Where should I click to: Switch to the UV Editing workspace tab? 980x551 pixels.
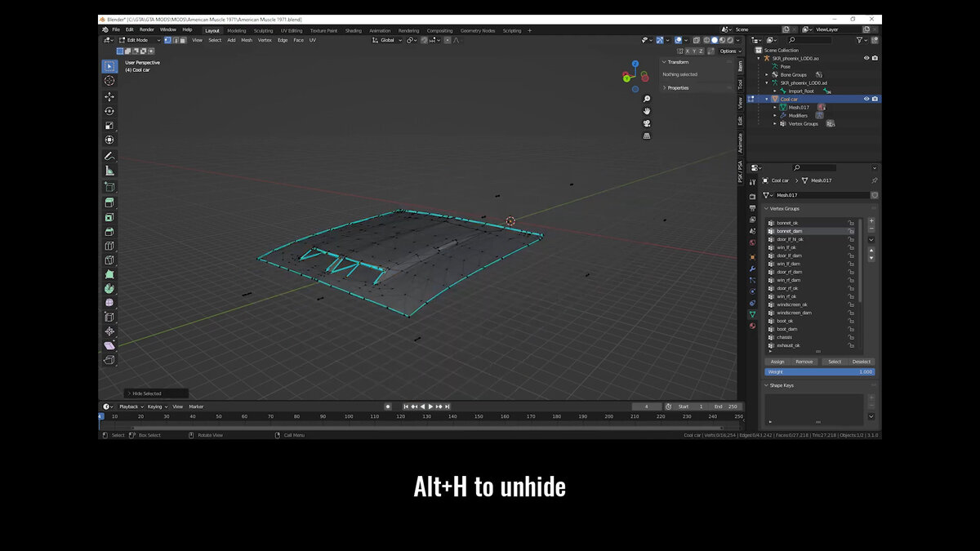coord(291,30)
